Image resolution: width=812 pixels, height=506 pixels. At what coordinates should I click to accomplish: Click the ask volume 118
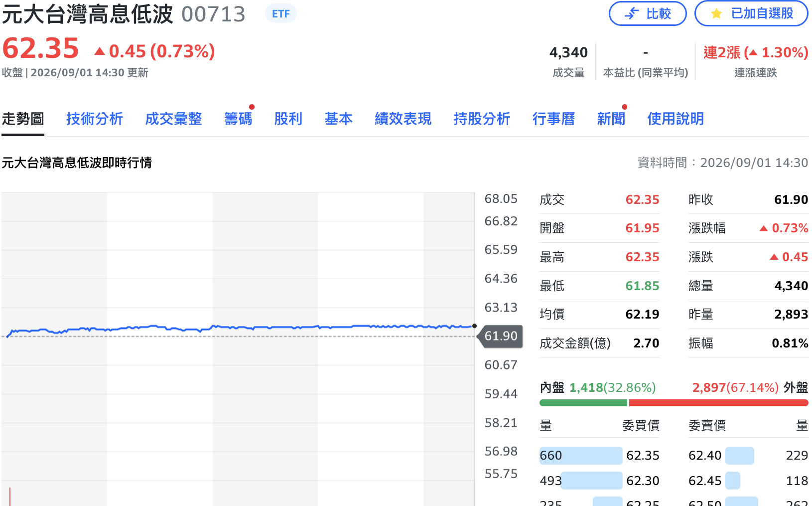tap(797, 481)
